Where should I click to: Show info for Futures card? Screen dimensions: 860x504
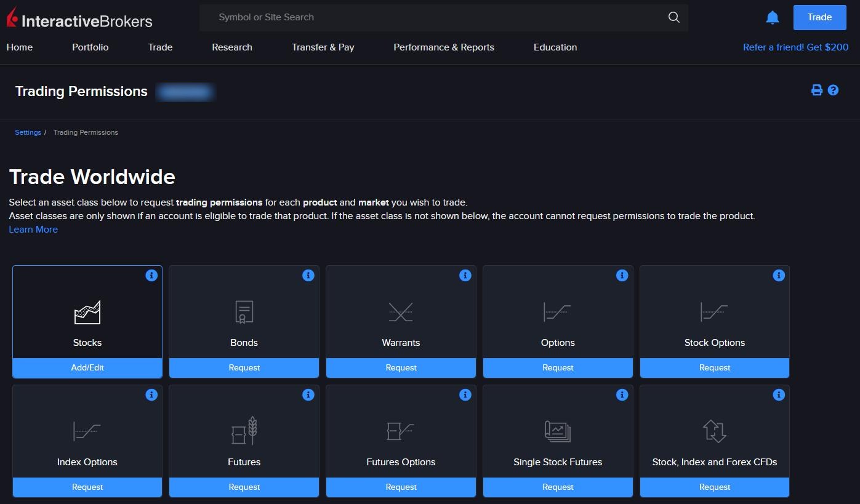(x=308, y=394)
